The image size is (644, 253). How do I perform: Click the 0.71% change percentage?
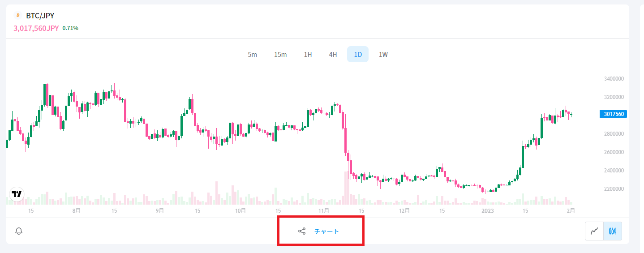pos(70,28)
